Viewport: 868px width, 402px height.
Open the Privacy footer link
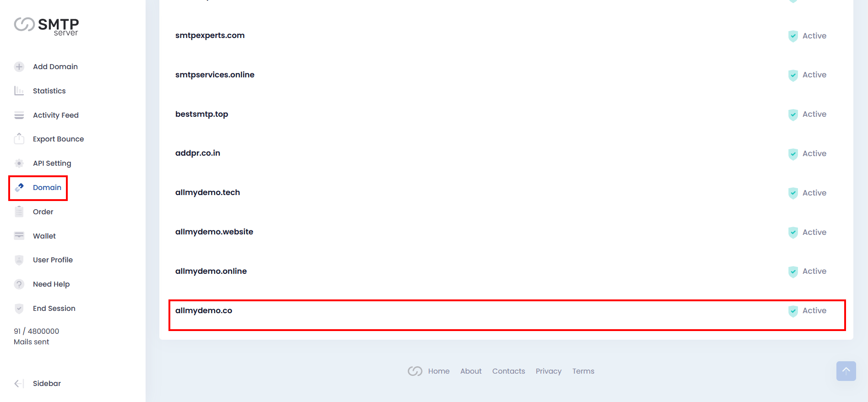point(548,371)
